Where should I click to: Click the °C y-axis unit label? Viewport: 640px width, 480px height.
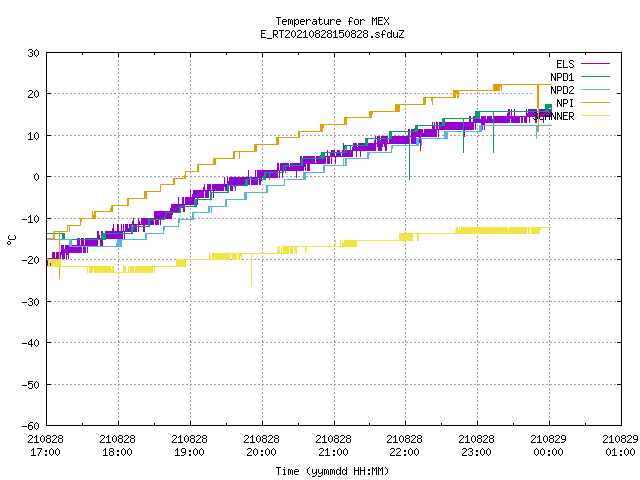pyautogui.click(x=11, y=240)
